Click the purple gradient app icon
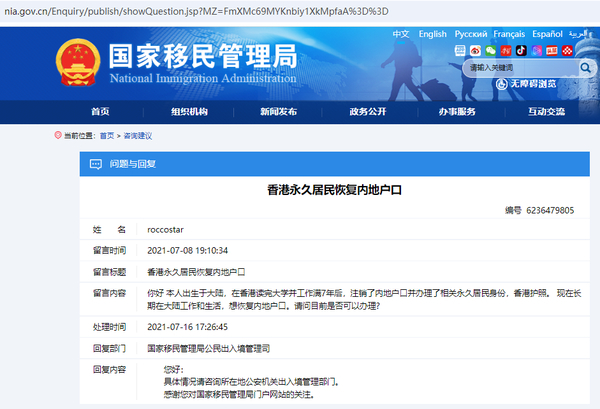This screenshot has height=409, width=600. [x=536, y=51]
